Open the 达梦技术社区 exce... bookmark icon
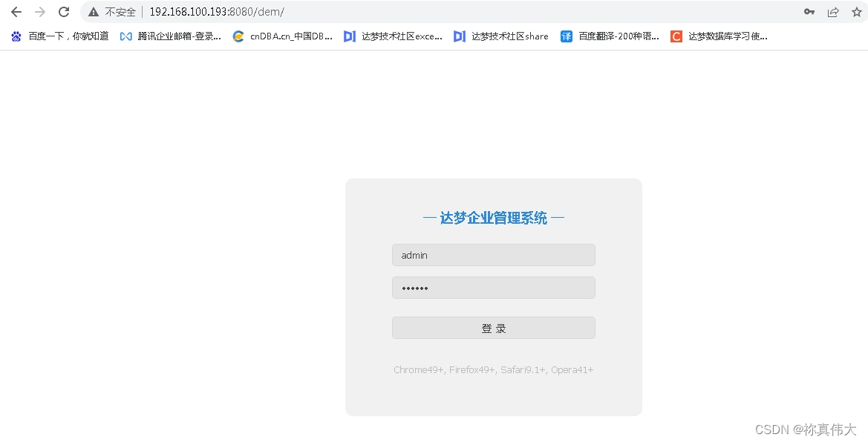 pos(349,36)
